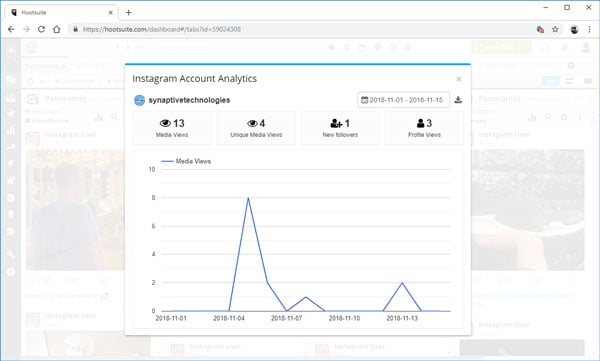Open Hootsuite notifications bell
This screenshot has width=600, height=361.
pos(565,48)
